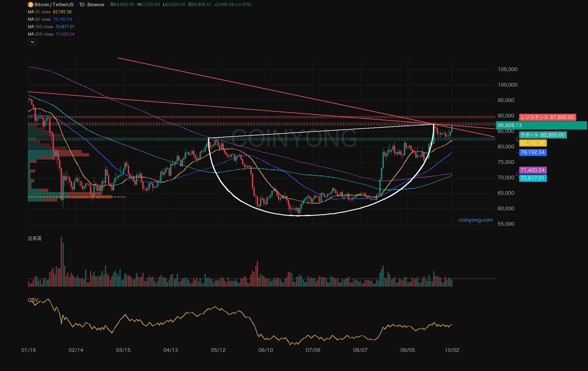Image resolution: width=588 pixels, height=371 pixels.
Task: Select the Bitcoin / TetherUS symbol title
Action: (54, 5)
